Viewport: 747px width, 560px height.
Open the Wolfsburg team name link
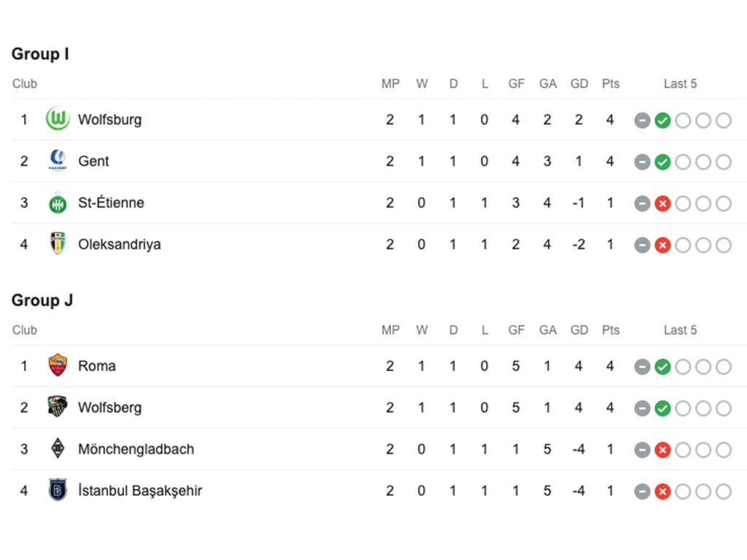(x=109, y=120)
